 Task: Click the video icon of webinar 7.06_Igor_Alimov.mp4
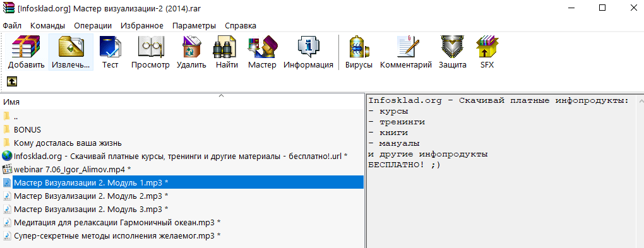[7, 169]
